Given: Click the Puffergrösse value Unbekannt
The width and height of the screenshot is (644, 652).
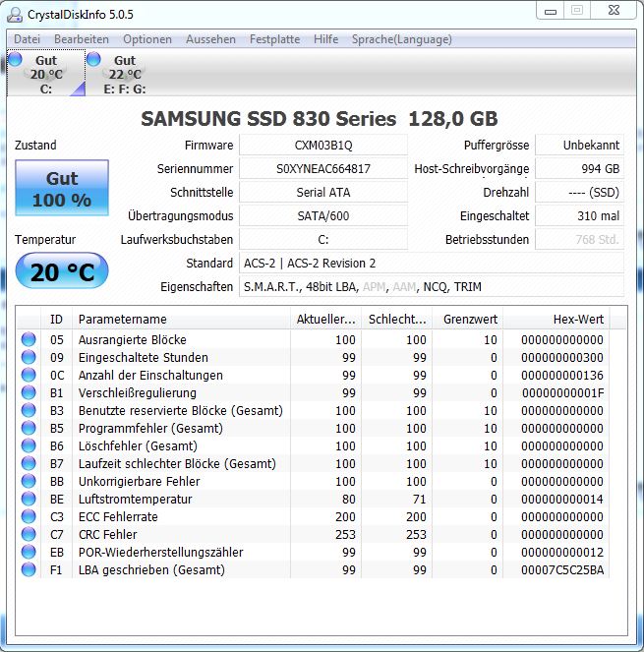Looking at the screenshot, I should [x=579, y=146].
